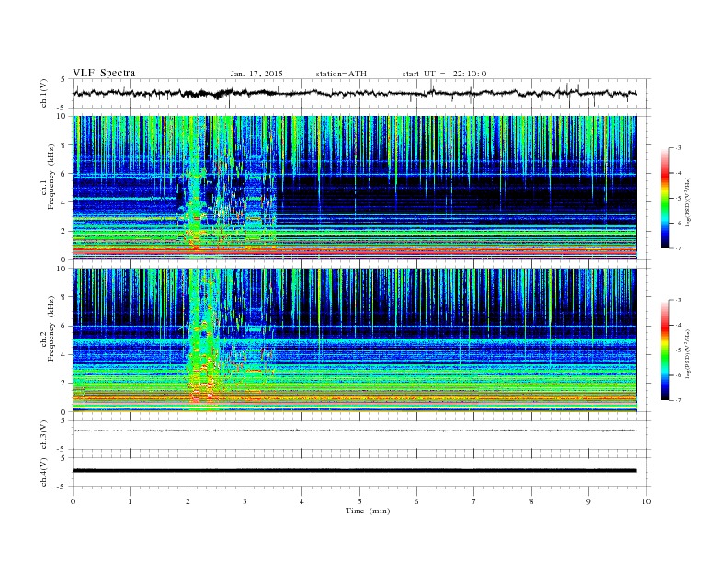Click the "-7" label on ch.1 colorbar
This screenshot has height=563, width=728.
[x=677, y=248]
